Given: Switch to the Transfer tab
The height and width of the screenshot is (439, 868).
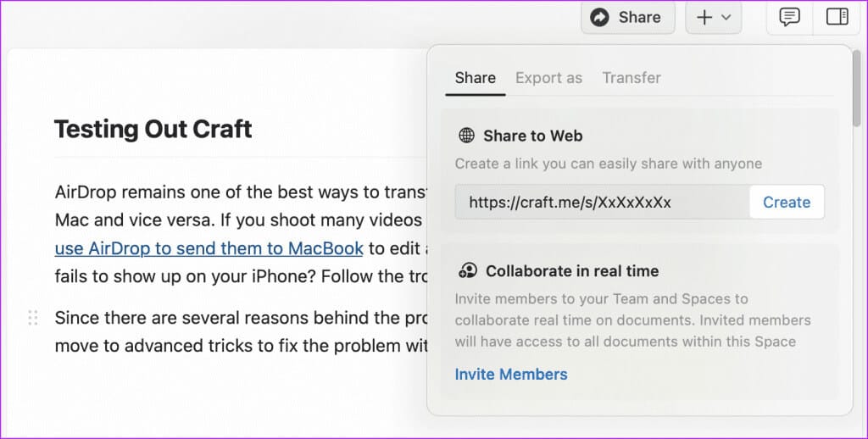Looking at the screenshot, I should click(632, 78).
